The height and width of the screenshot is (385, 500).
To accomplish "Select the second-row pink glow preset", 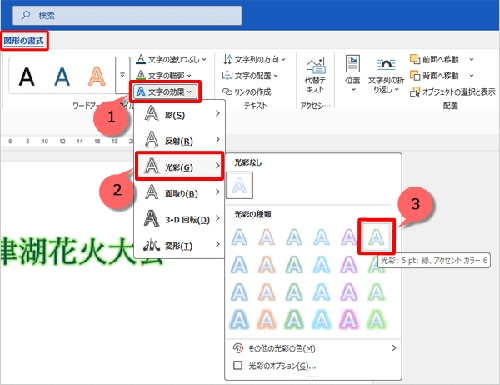I will tap(349, 265).
